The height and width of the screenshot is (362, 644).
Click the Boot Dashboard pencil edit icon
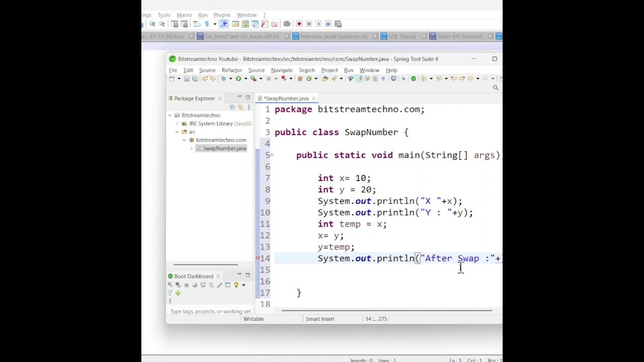pos(220,285)
